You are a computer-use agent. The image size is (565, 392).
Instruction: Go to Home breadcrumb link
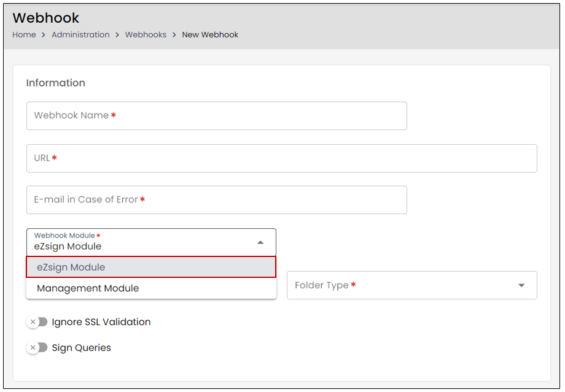pyautogui.click(x=24, y=35)
